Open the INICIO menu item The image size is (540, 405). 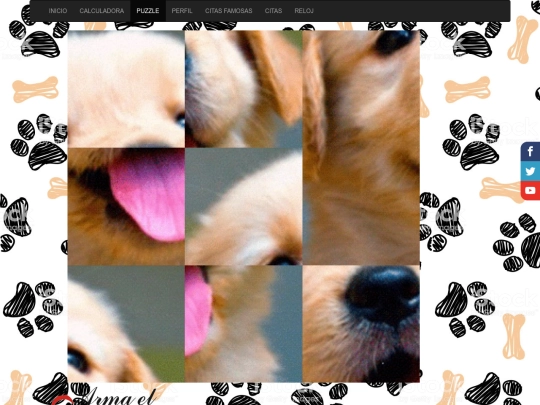tap(58, 11)
